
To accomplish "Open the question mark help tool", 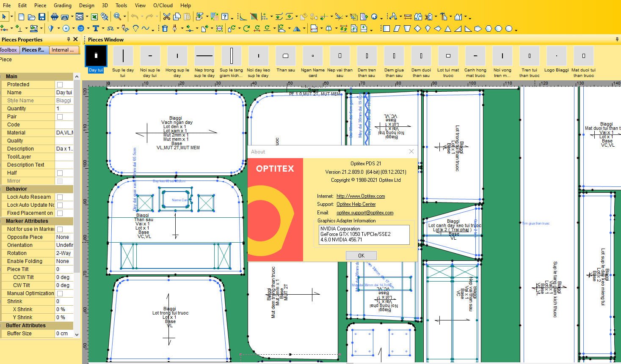I will point(225,17).
